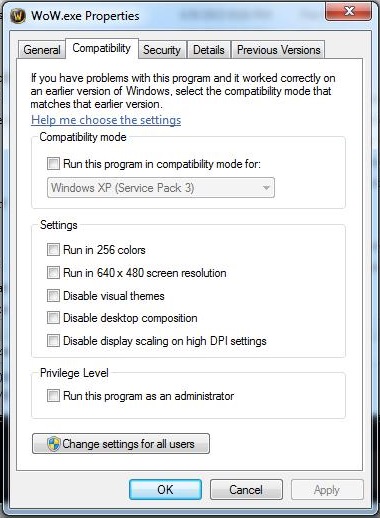380x518 pixels.
Task: Select the Details tab
Action: coord(209,50)
